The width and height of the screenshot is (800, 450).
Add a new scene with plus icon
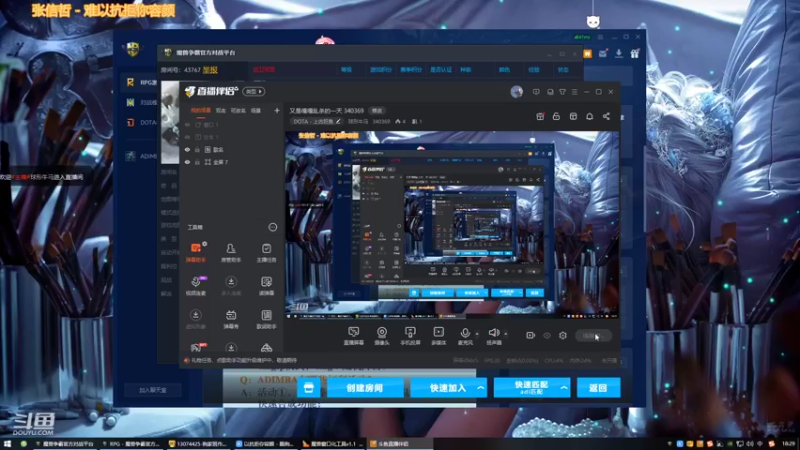point(277,110)
